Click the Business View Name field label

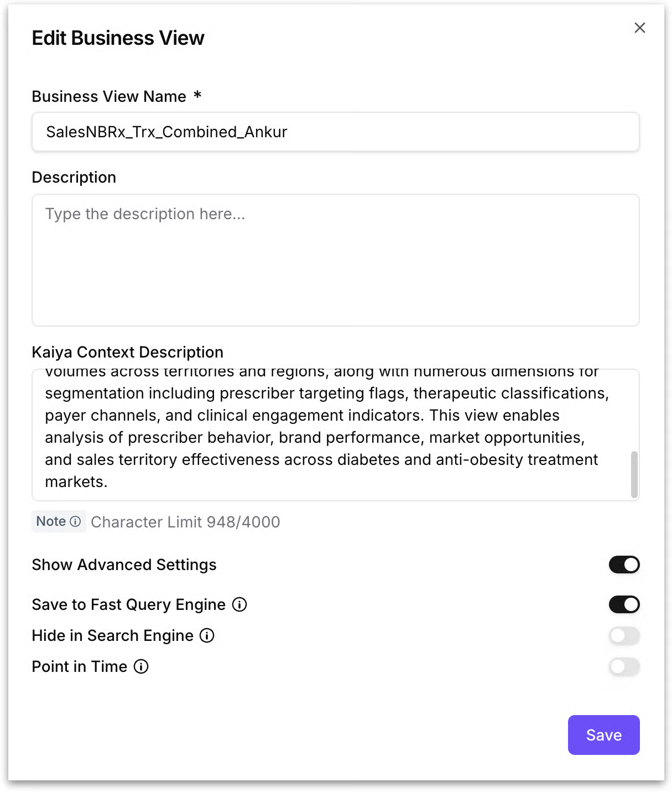[109, 96]
